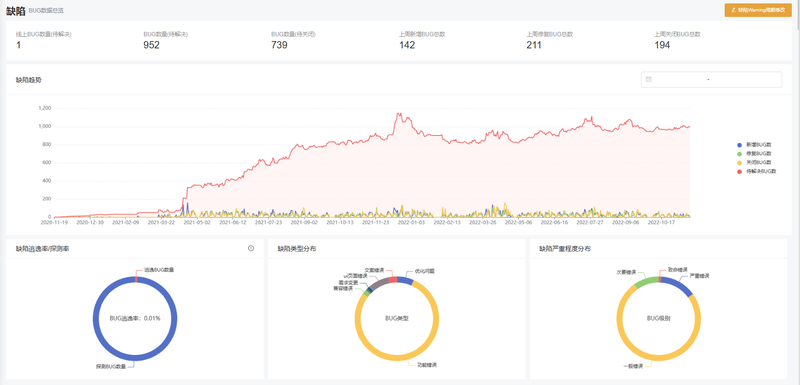
Task: Click the orange Warning period modify button
Action: tap(758, 10)
